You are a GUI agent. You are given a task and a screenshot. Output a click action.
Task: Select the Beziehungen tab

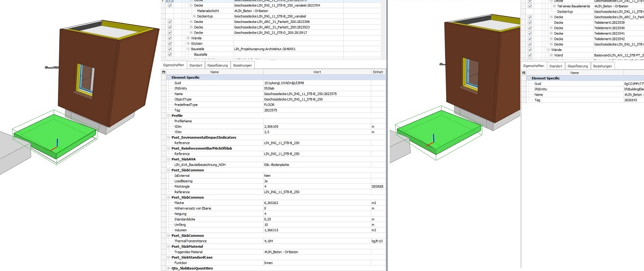click(242, 65)
